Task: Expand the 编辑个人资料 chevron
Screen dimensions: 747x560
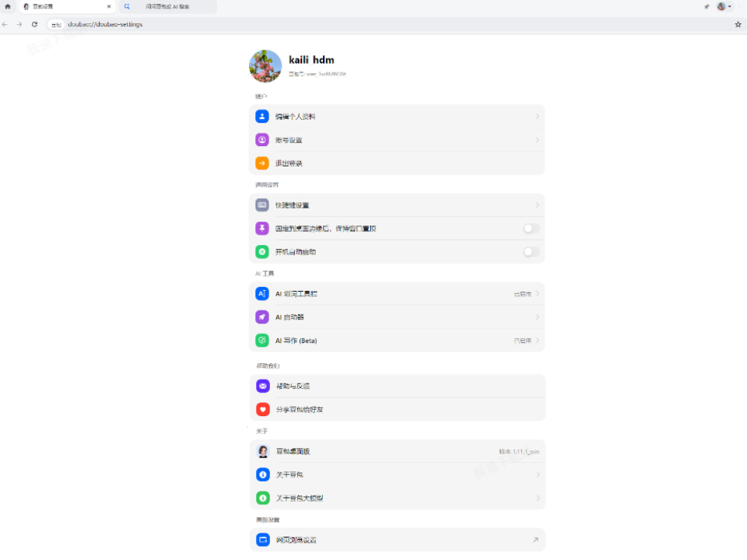Action: (x=538, y=116)
